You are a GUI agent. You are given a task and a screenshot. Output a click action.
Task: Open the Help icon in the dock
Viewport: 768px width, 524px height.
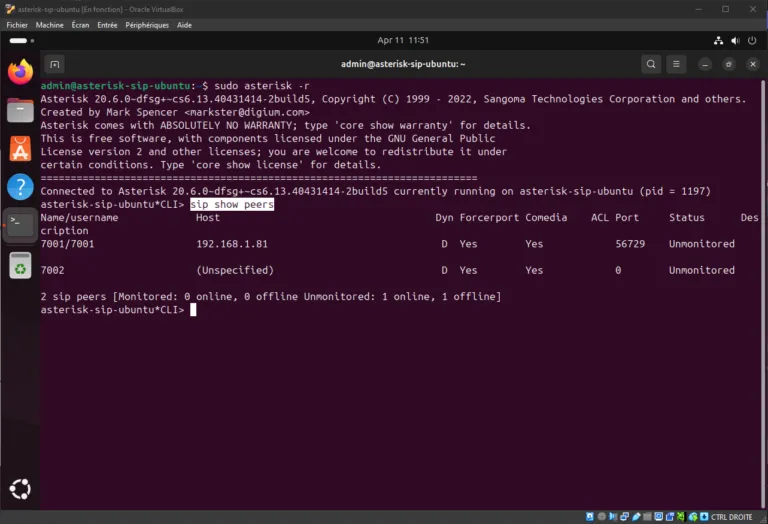(x=20, y=187)
